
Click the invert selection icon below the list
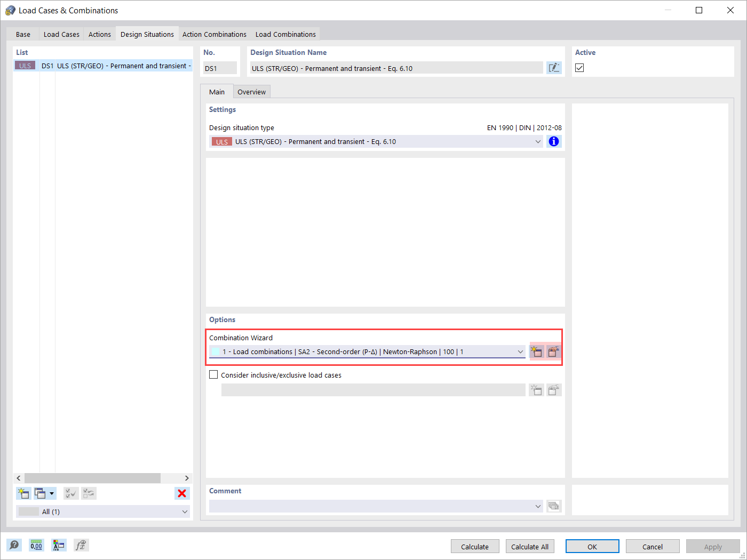pos(89,493)
